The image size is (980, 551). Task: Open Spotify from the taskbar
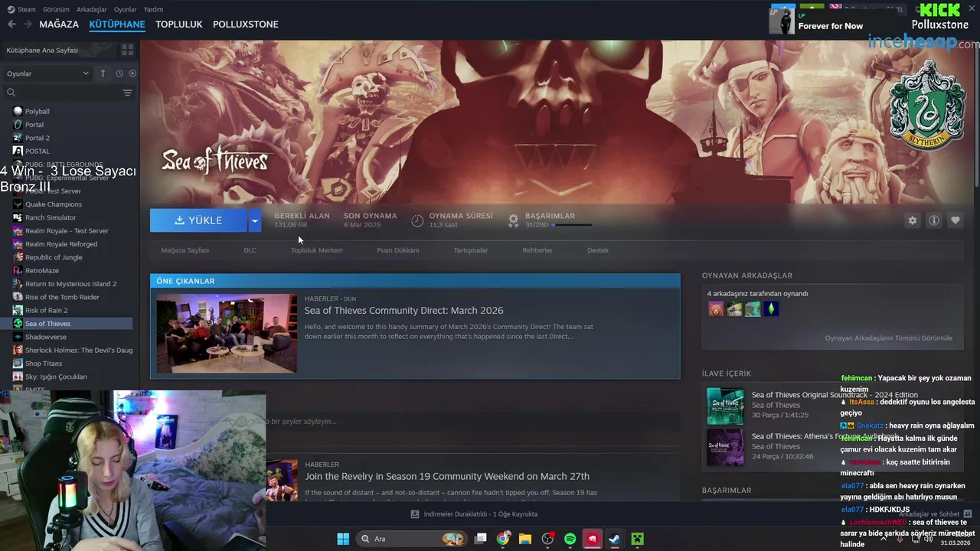tap(570, 539)
